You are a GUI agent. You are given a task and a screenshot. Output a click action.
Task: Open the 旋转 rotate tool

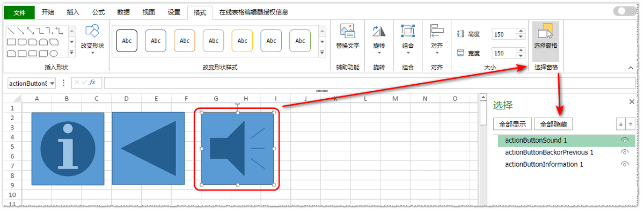click(379, 39)
